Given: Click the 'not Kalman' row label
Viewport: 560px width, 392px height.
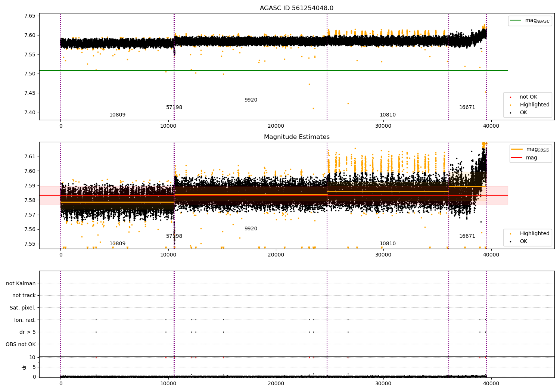Looking at the screenshot, I should point(21,283).
